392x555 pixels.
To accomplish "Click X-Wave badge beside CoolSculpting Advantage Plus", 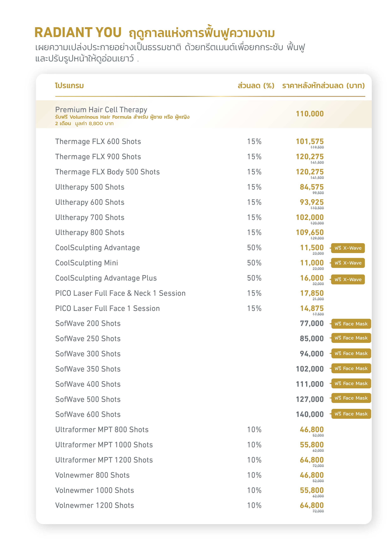I will (348, 279).
